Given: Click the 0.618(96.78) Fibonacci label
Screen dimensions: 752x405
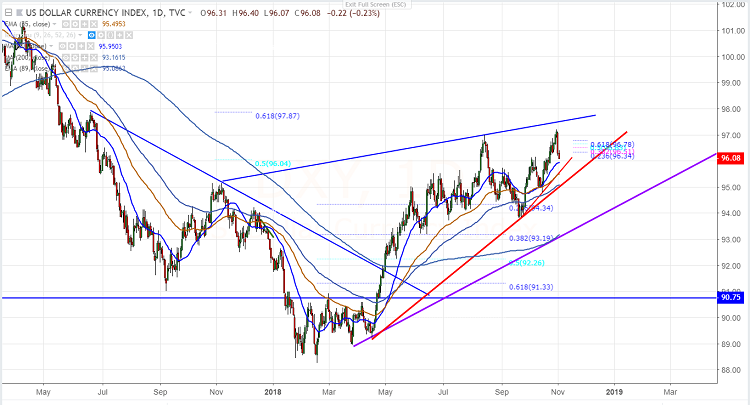Looking at the screenshot, I should [612, 144].
